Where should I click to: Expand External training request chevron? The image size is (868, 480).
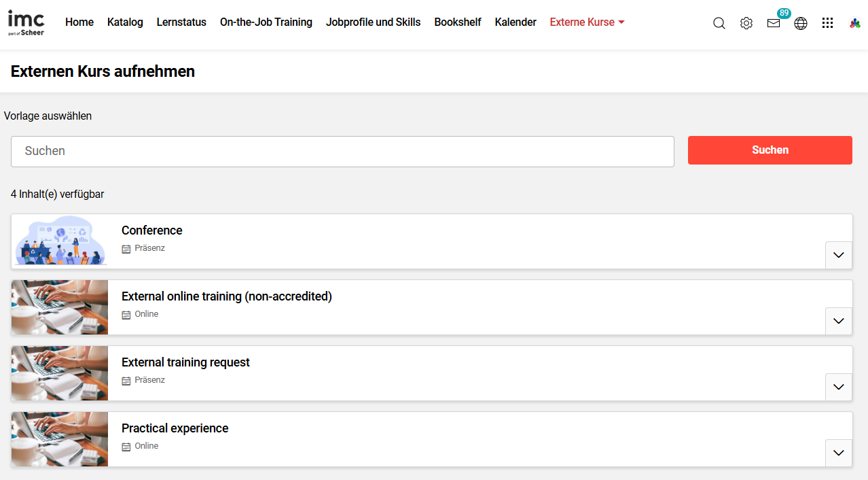tap(838, 387)
